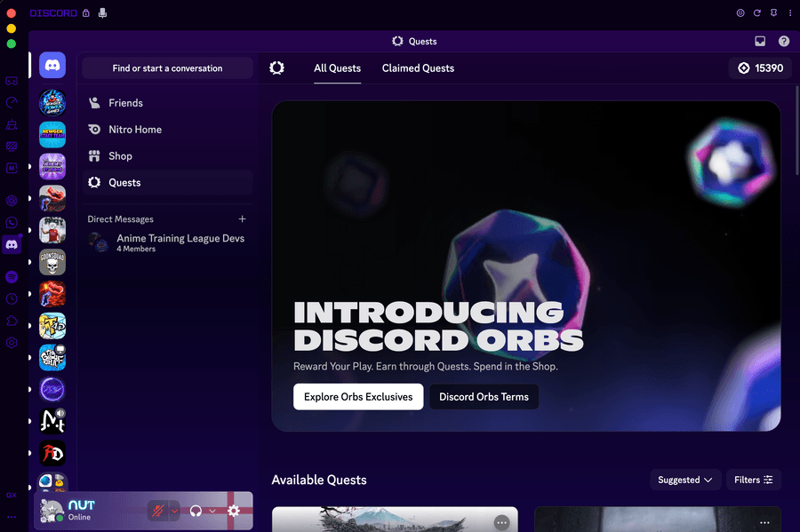This screenshot has width=800, height=532.
Task: Unmute the microphone in user panel
Action: (157, 511)
